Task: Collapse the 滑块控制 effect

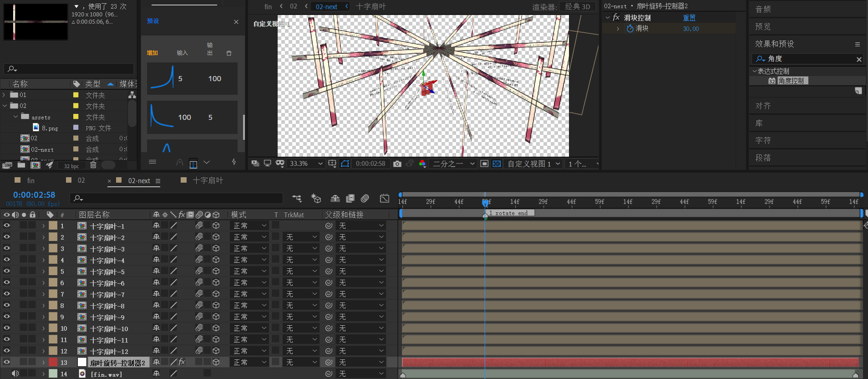Action: (x=607, y=17)
